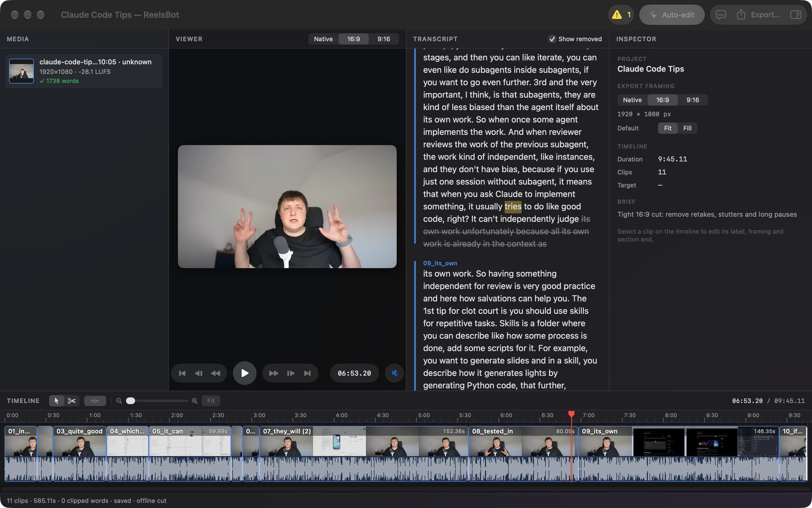Screen dimensions: 812x508
Task: Toggle the Show removed checkbox
Action: click(x=552, y=39)
